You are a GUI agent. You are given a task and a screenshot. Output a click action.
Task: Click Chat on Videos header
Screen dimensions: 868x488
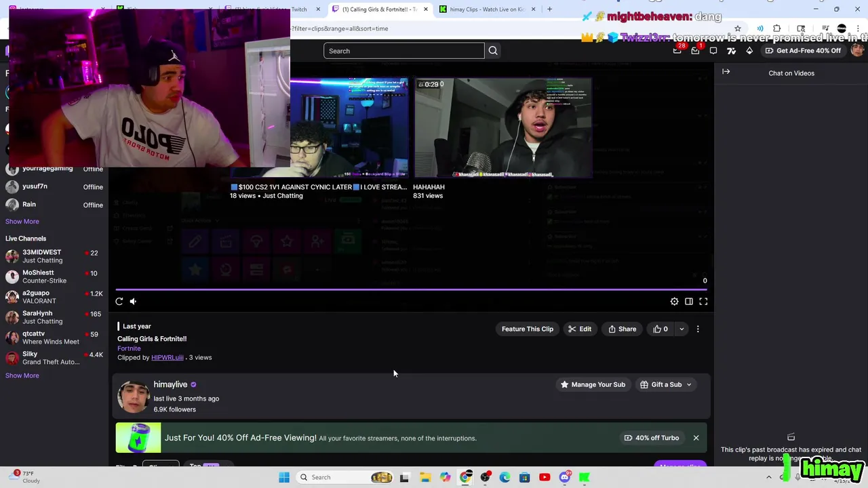click(791, 73)
